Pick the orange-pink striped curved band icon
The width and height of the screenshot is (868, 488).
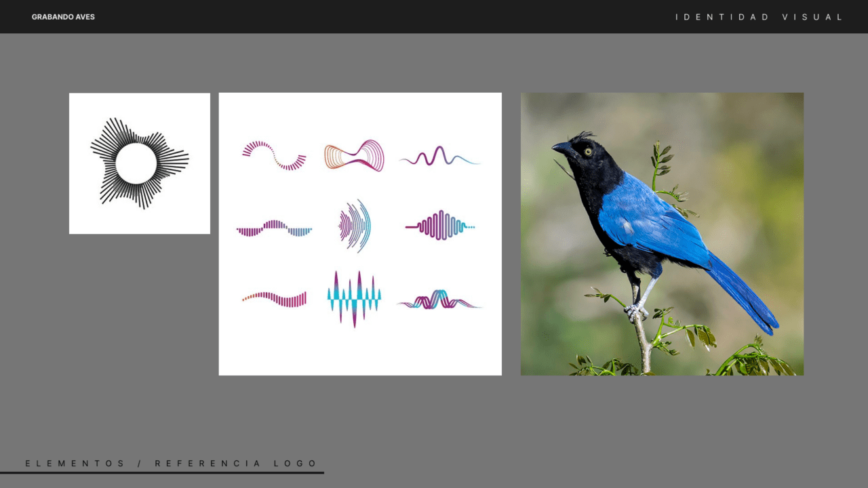[275, 298]
